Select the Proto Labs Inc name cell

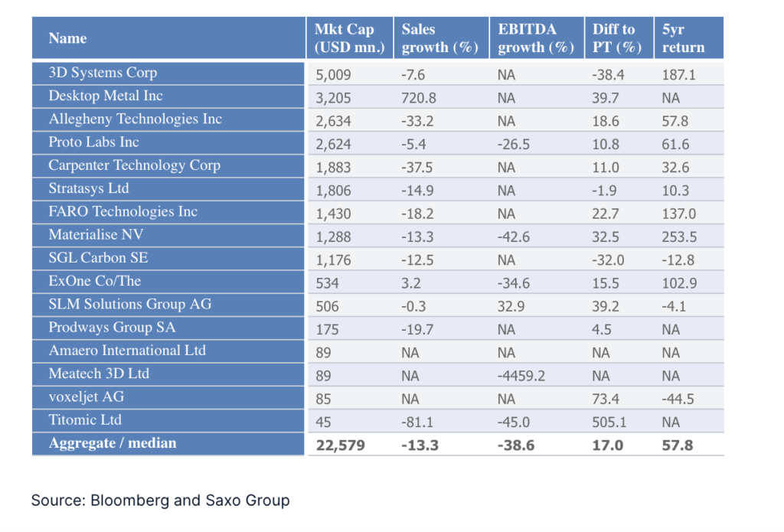(93, 142)
